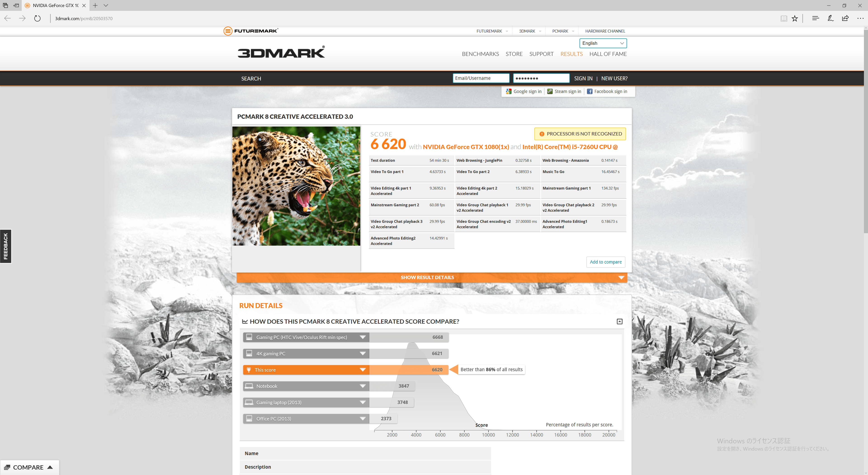The height and width of the screenshot is (475, 868).
Task: Set tabs aside icon
Action: click(16, 5)
